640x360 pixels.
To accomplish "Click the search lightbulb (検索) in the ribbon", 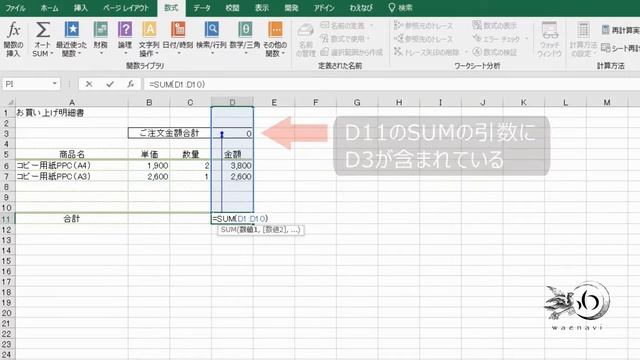I will point(400,8).
